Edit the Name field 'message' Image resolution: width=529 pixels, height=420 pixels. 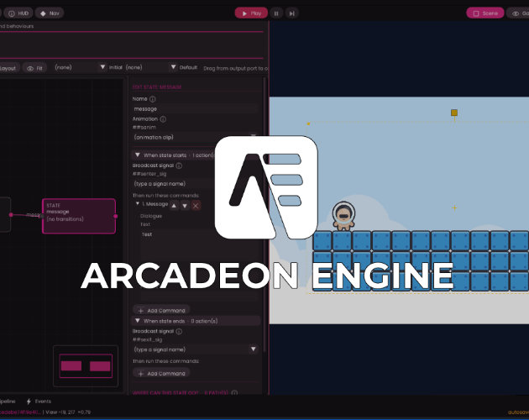click(195, 108)
